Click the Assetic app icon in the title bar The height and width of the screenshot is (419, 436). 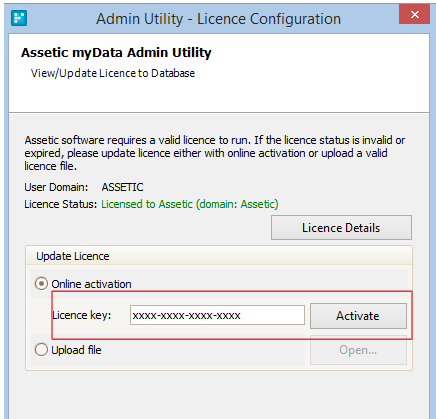point(19,18)
